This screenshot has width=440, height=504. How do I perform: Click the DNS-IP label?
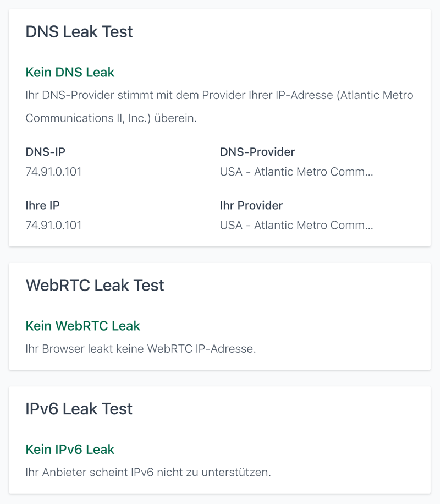[45, 152]
